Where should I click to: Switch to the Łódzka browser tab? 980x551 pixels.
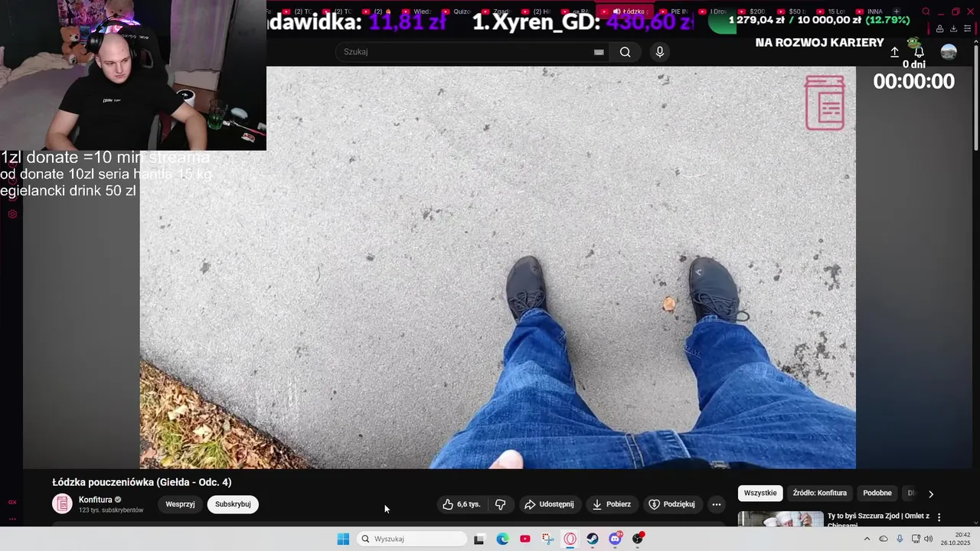(x=626, y=11)
